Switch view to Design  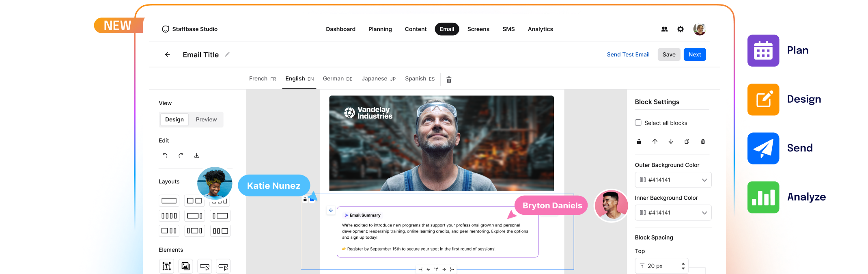coord(174,119)
